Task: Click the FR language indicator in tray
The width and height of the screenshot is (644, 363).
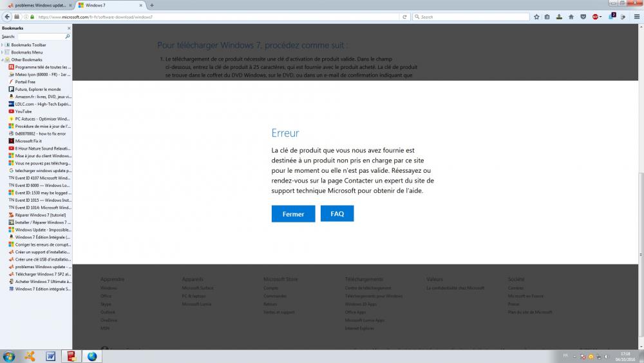Action: [565, 356]
